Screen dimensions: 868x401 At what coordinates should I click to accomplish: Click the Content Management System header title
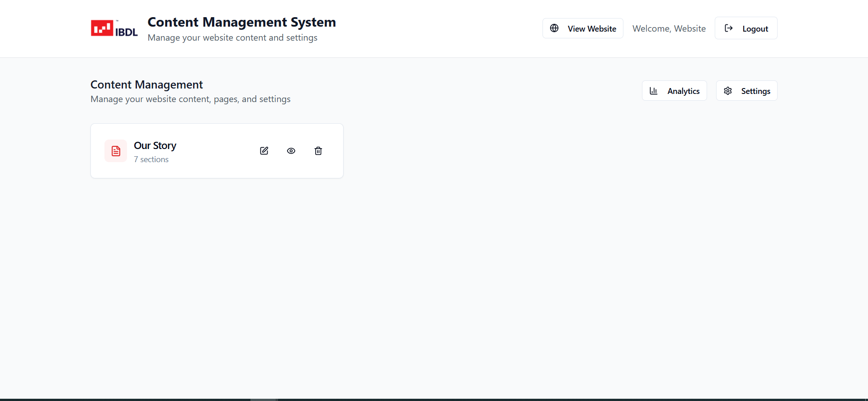click(241, 22)
